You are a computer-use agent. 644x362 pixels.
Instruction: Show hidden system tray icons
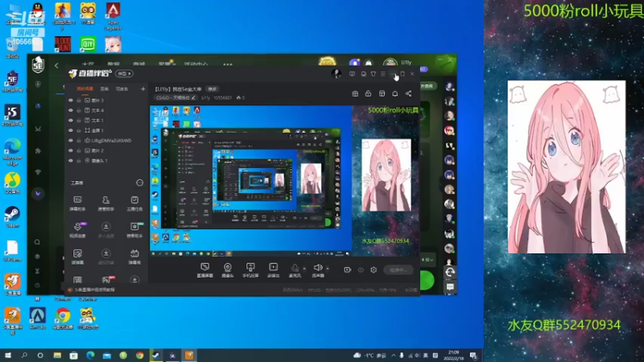[x=393, y=356]
